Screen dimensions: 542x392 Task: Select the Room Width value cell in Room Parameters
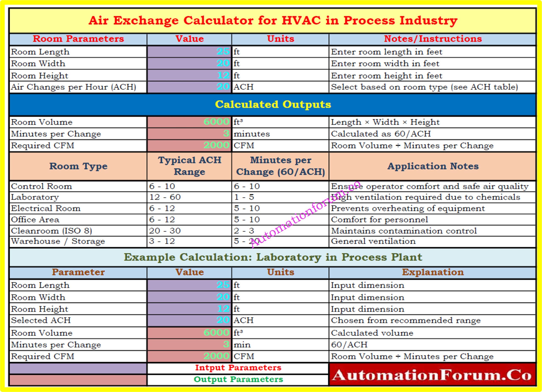189,63
